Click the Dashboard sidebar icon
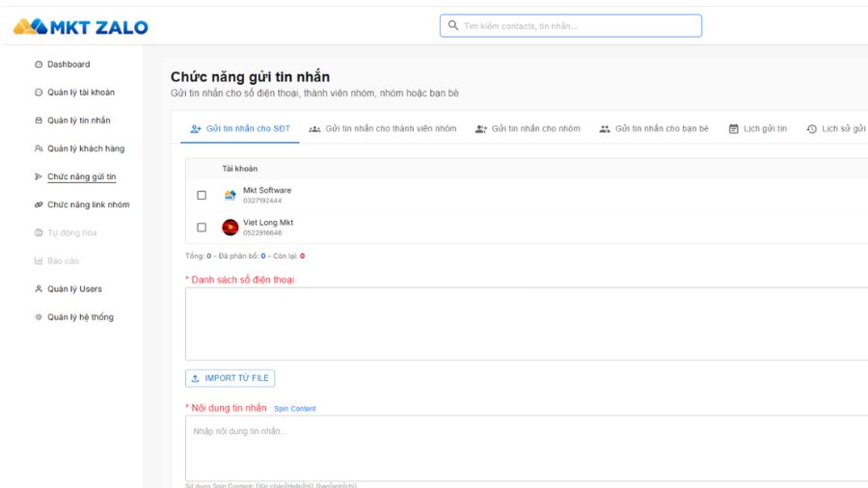This screenshot has height=488, width=868. tap(39, 65)
